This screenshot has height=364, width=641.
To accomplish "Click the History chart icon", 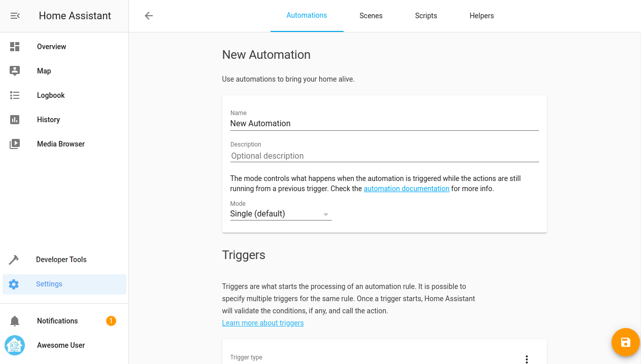I will [15, 120].
